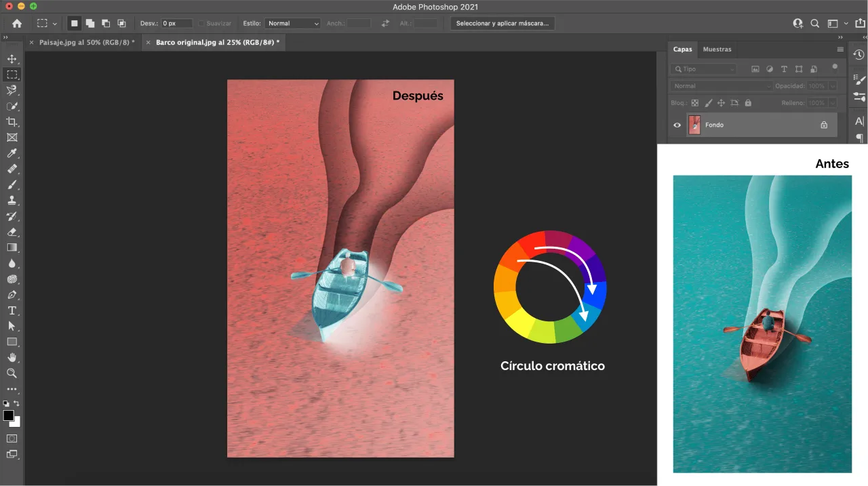This screenshot has width=868, height=486.
Task: Select the Horizontal Type tool
Action: point(12,310)
